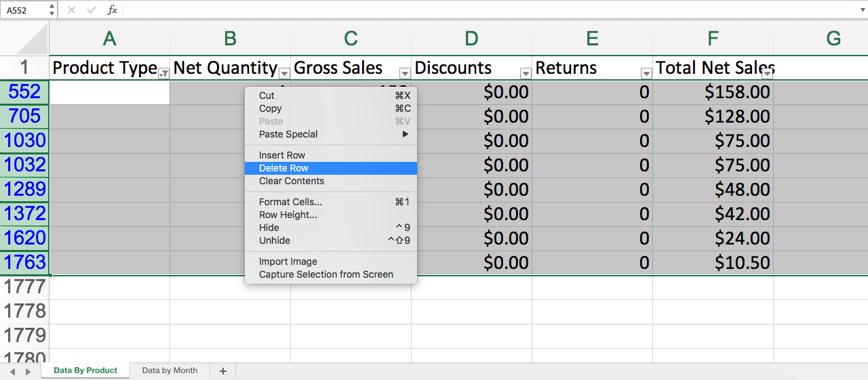Click the $48.00 Total Net Sales cell

point(713,189)
